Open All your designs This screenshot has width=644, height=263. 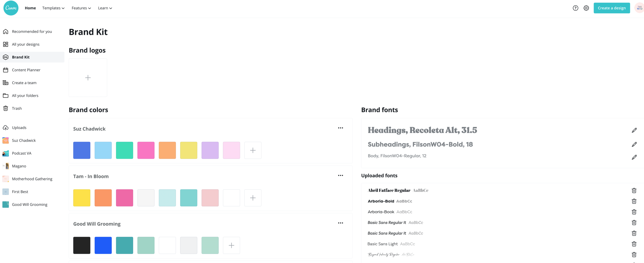32,44
